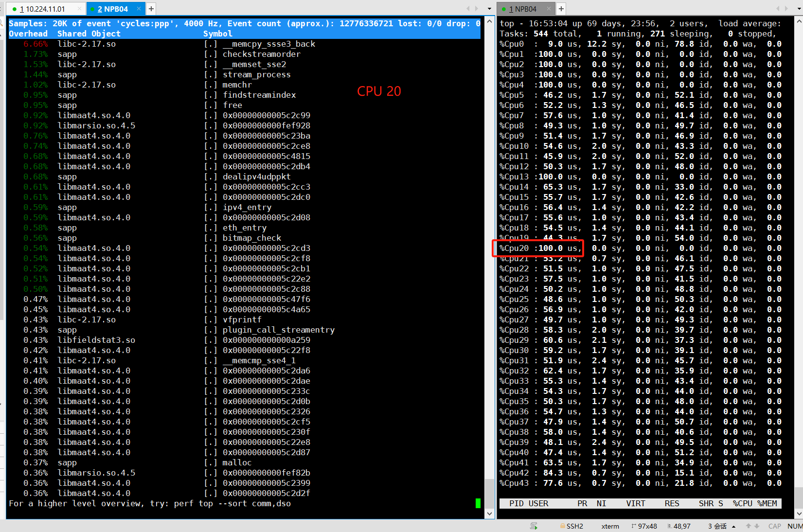Click the terminal size icon next to 97x48

pyautogui.click(x=633, y=526)
